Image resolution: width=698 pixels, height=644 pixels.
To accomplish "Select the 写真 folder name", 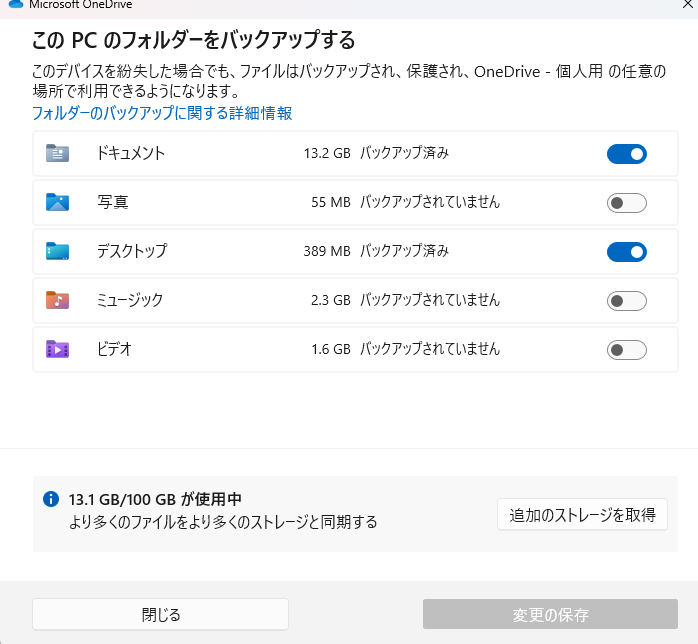I will pyautogui.click(x=113, y=202).
